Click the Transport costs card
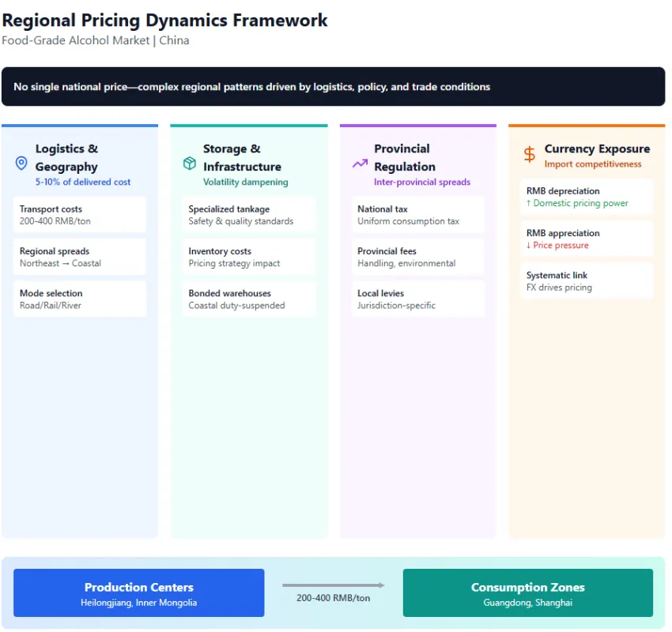This screenshot has height=632, width=672. point(80,215)
